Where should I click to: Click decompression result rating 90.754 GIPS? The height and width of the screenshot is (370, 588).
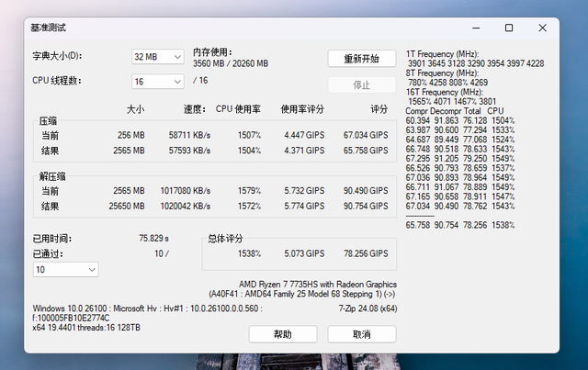366,206
